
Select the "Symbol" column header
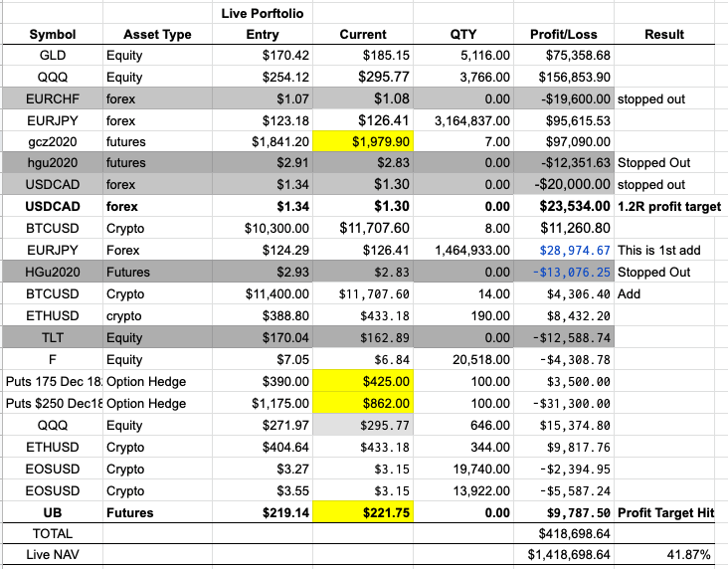click(53, 34)
